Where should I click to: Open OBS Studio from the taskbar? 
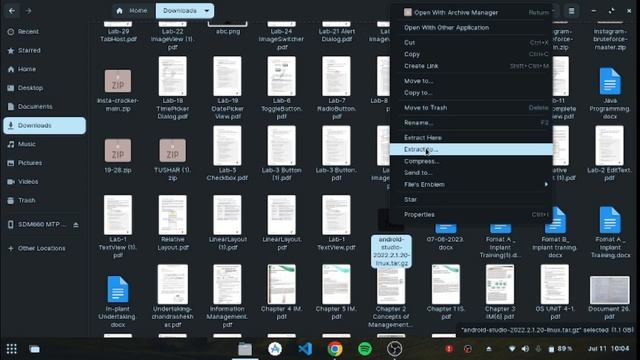tap(394, 349)
